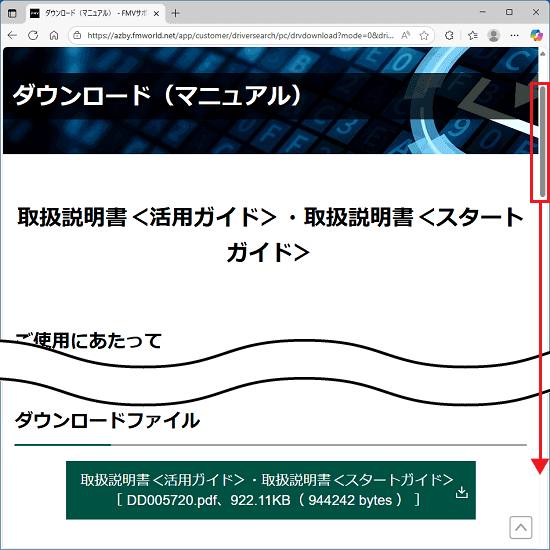Viewport: 550px width, 550px height.
Task: Click the ご使用にあたって heading
Action: (x=88, y=341)
